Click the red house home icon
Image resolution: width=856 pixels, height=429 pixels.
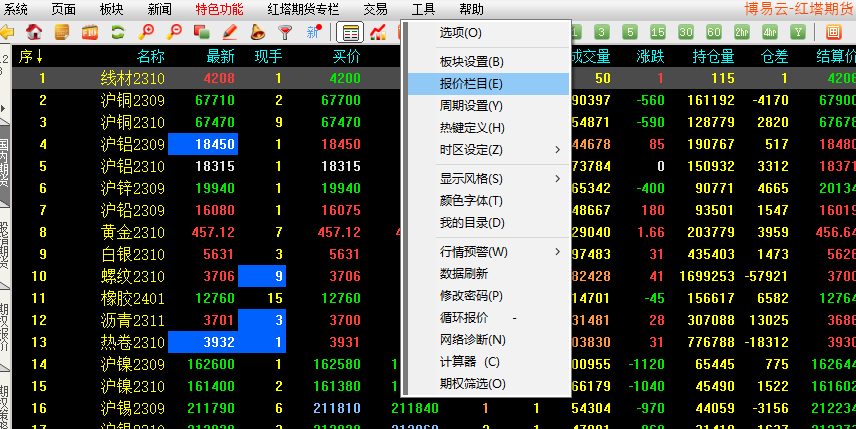(35, 32)
